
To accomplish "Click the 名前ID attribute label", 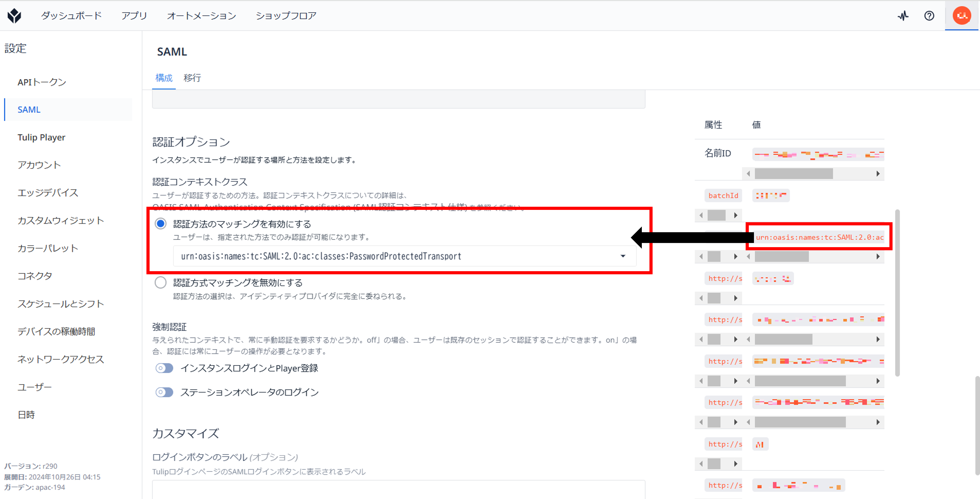I will 717,153.
